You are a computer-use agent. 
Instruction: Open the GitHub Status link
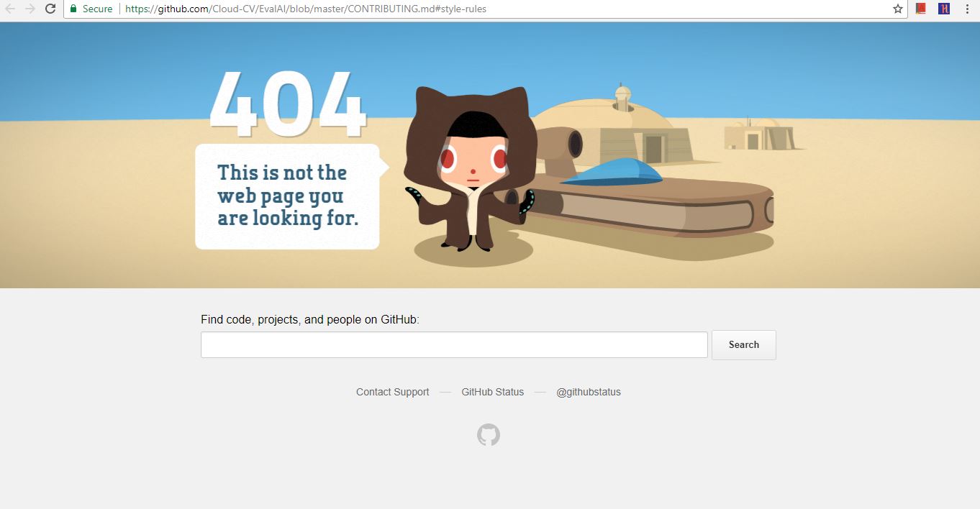pyautogui.click(x=493, y=392)
